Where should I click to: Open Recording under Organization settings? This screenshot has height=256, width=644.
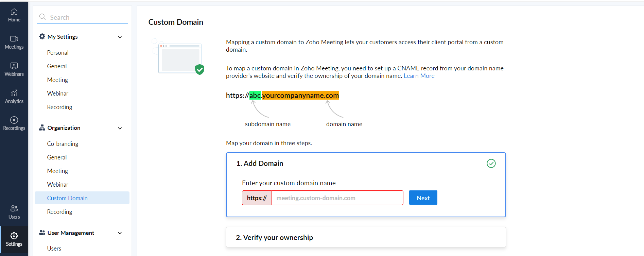click(x=59, y=212)
